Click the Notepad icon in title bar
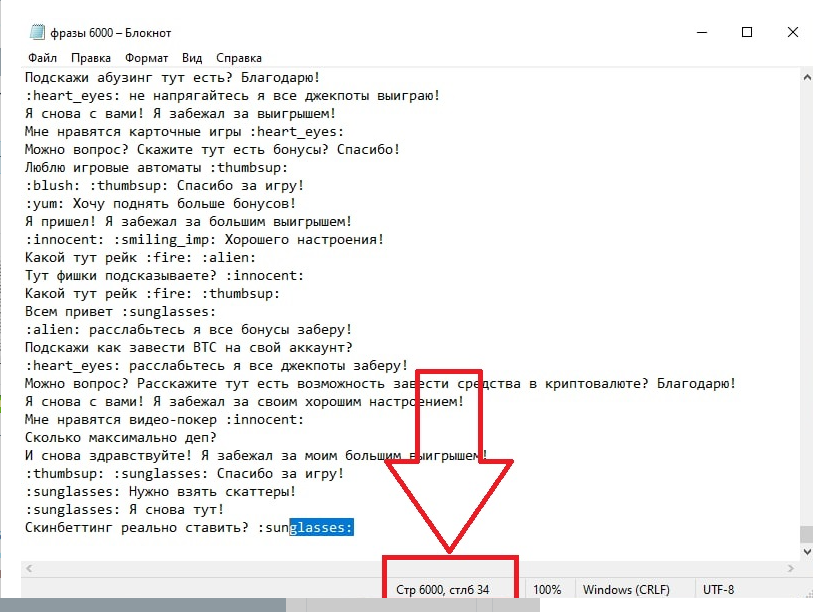Viewport: 813px width, 612px height. (37, 32)
